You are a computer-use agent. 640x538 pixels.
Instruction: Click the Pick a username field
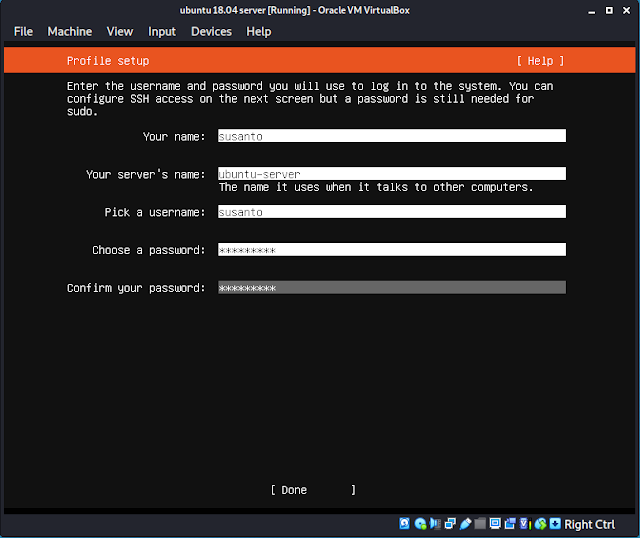pos(392,211)
